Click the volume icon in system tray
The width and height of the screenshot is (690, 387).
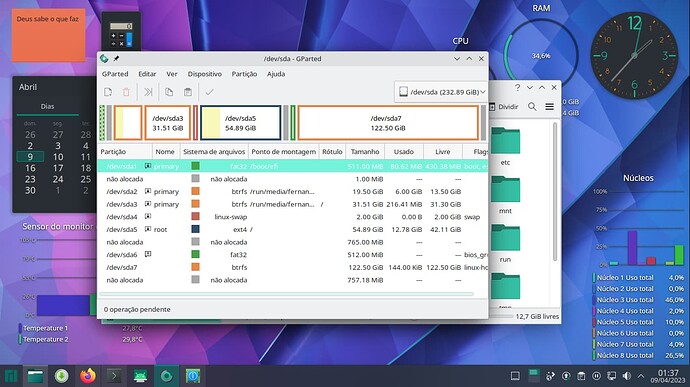coord(627,376)
